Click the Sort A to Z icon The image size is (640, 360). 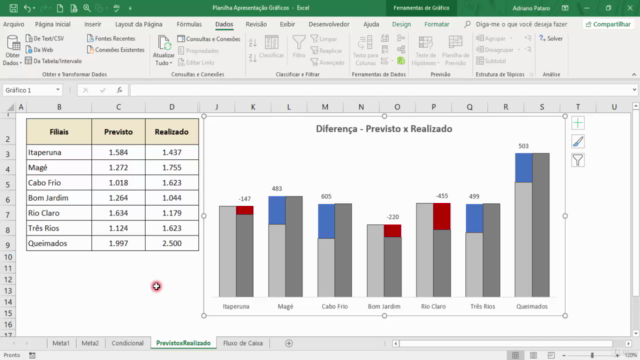(x=253, y=43)
